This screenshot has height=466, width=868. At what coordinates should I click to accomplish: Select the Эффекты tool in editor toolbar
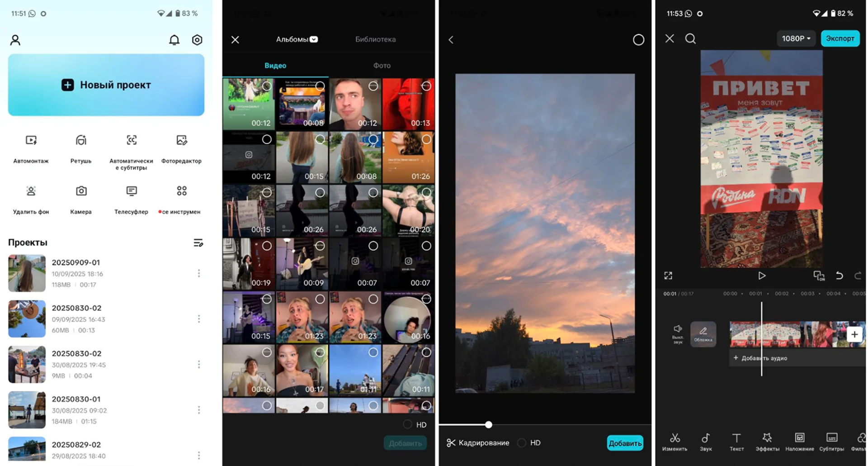click(767, 441)
